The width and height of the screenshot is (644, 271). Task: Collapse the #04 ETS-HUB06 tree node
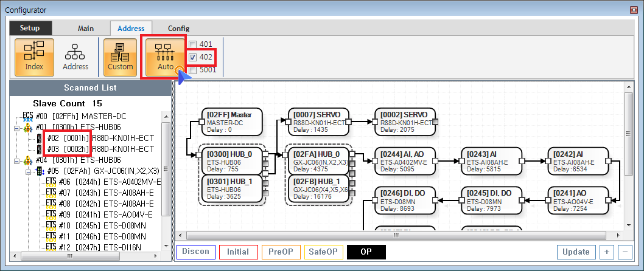tap(16, 160)
